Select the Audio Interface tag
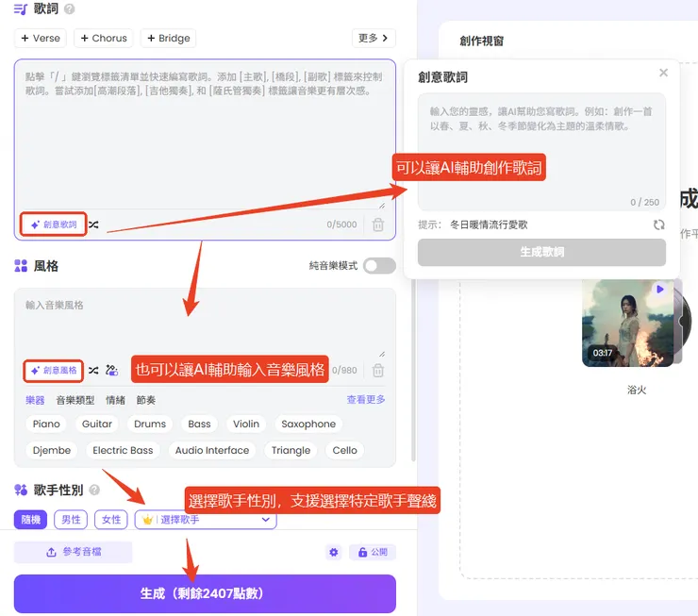 212,450
